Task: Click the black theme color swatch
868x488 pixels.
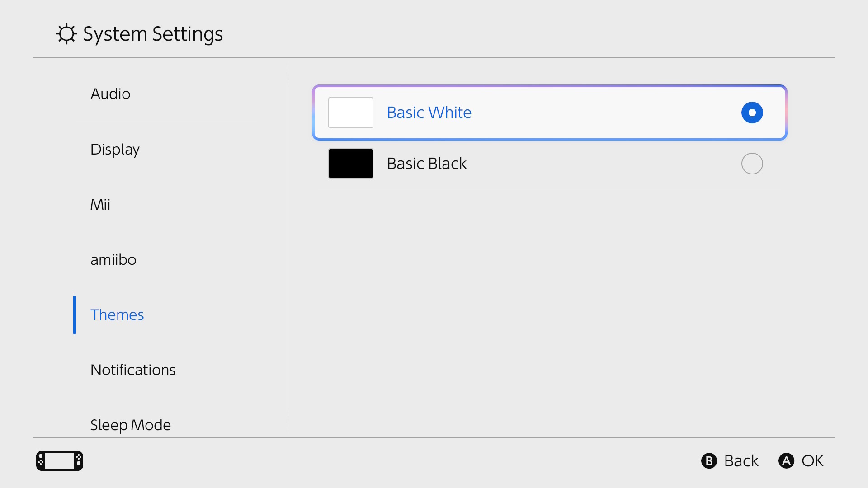Action: pyautogui.click(x=350, y=164)
